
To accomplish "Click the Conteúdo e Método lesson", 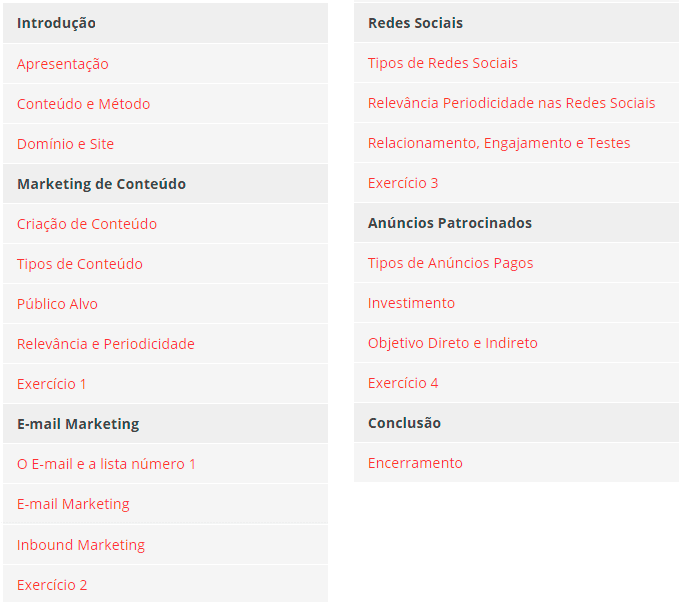I will [83, 104].
